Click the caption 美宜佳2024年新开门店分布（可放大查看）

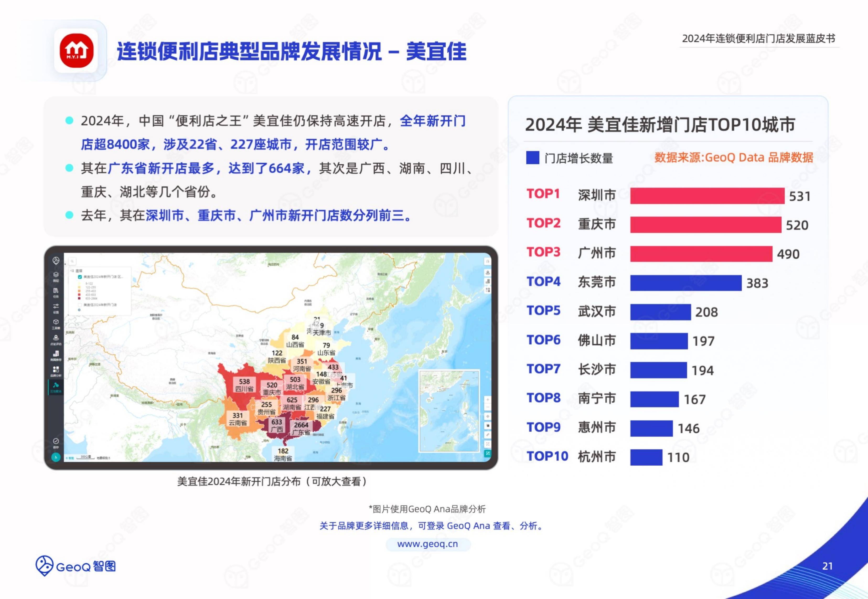click(272, 481)
